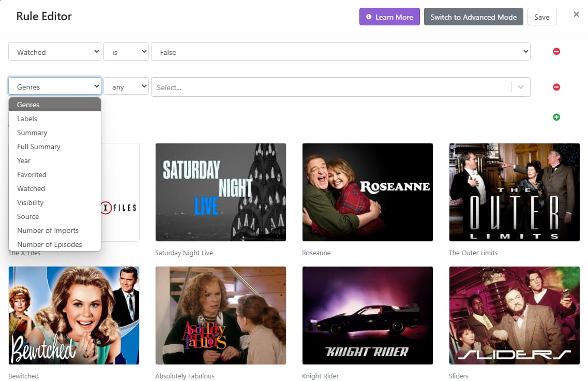Choose Labels from the field list
588x381 pixels.
[27, 119]
